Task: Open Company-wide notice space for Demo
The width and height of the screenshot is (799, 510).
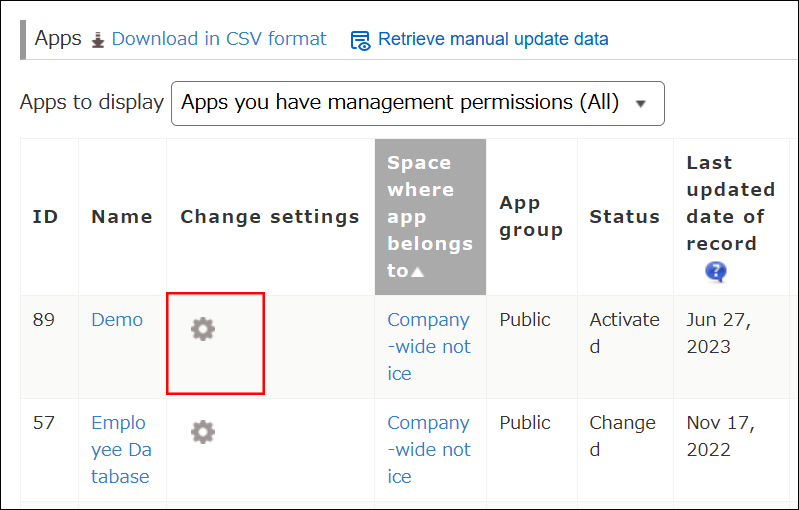Action: click(x=428, y=346)
